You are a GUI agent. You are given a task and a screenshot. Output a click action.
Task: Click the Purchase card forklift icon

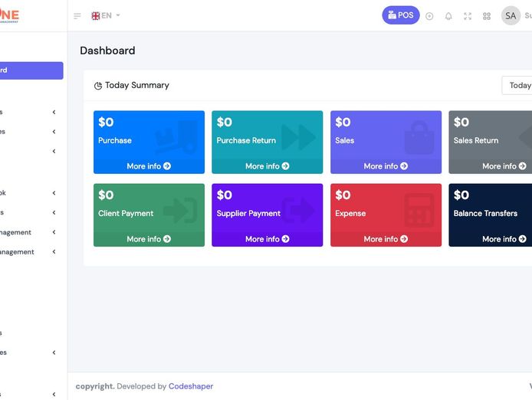(x=177, y=137)
